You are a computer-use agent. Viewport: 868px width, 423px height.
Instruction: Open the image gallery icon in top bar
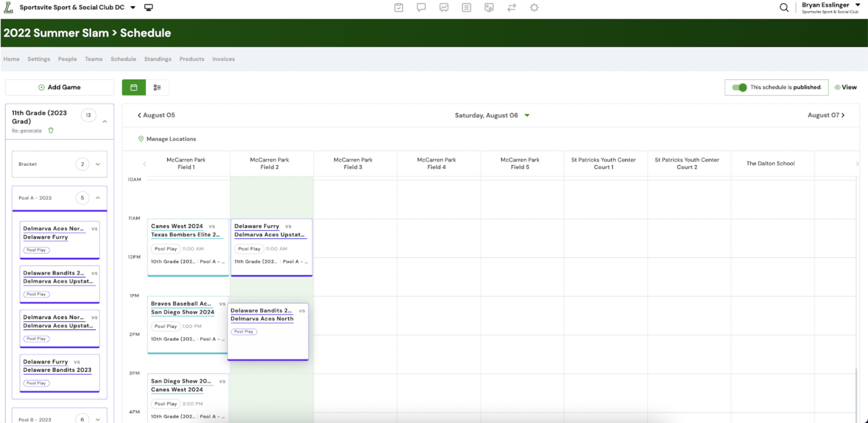(x=489, y=7)
